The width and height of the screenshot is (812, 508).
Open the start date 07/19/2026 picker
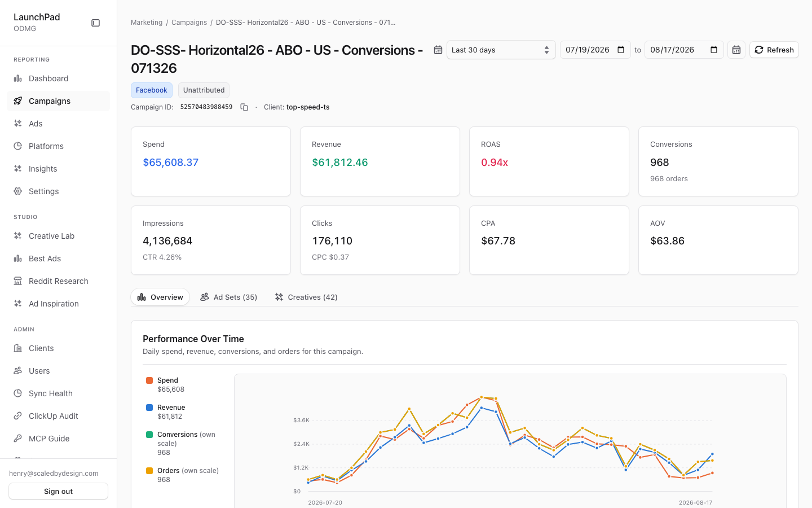(x=595, y=50)
